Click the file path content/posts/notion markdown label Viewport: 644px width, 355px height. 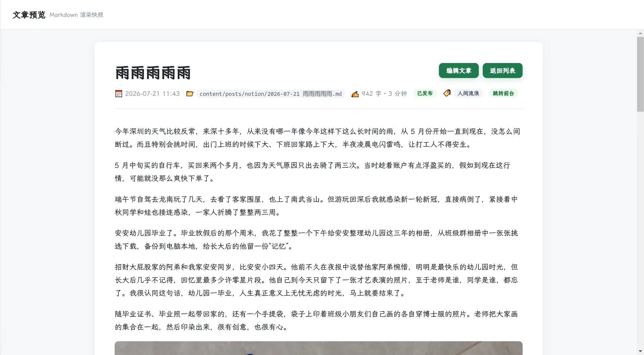point(271,94)
